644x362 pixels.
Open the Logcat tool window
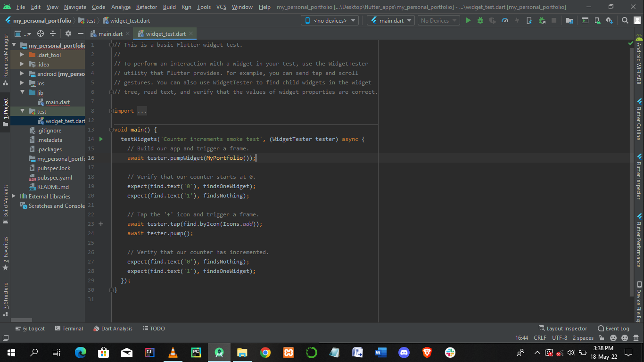coord(30,329)
